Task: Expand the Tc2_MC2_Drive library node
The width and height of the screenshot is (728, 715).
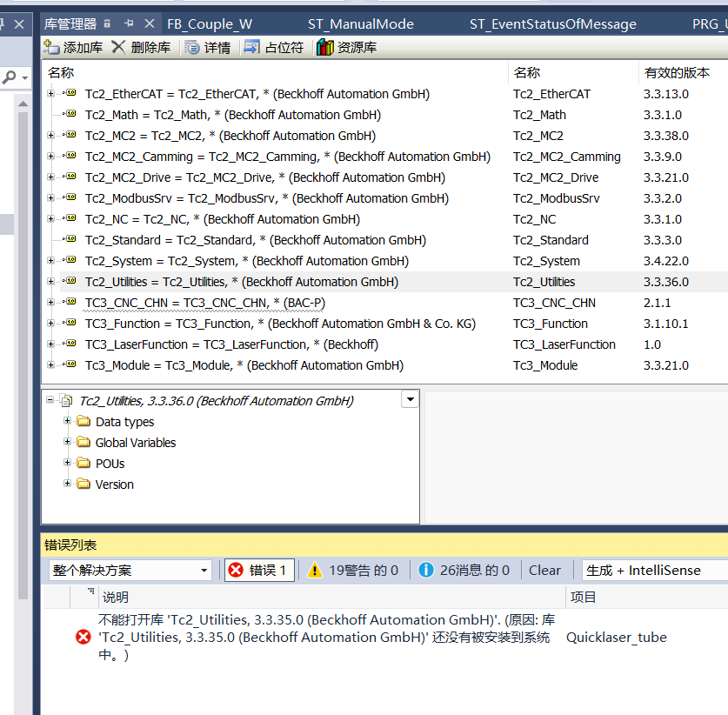Action: click(x=50, y=177)
